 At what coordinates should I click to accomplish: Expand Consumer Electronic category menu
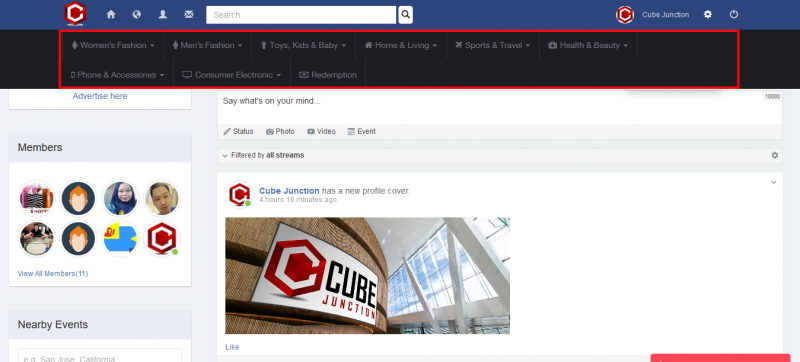232,75
